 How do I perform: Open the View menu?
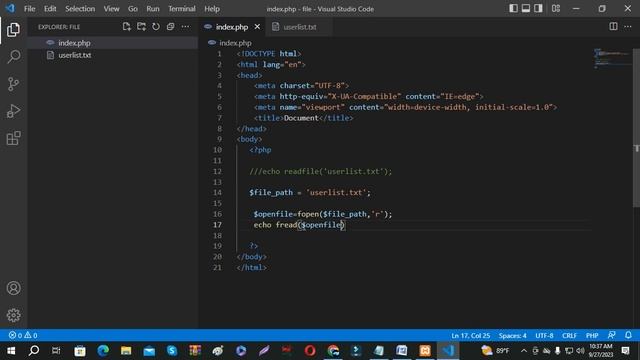coord(111,9)
